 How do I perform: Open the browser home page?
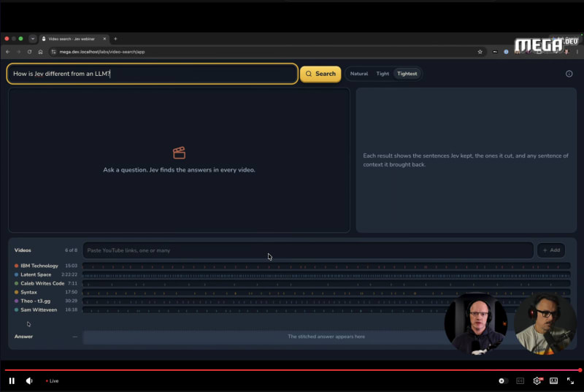coord(40,52)
